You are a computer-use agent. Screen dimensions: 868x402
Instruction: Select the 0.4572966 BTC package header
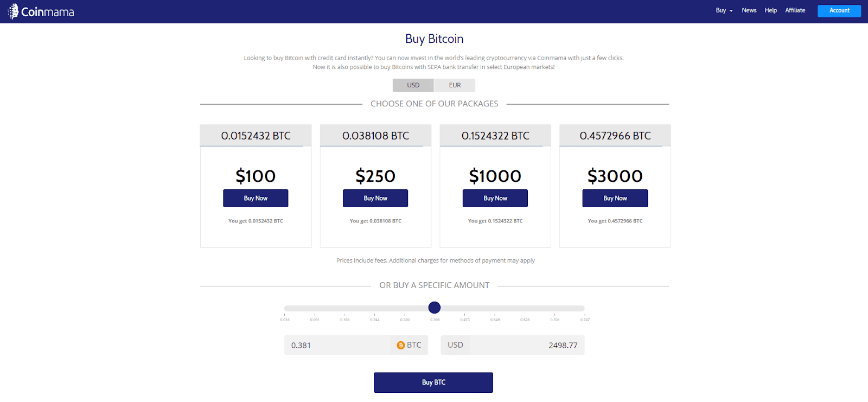615,136
